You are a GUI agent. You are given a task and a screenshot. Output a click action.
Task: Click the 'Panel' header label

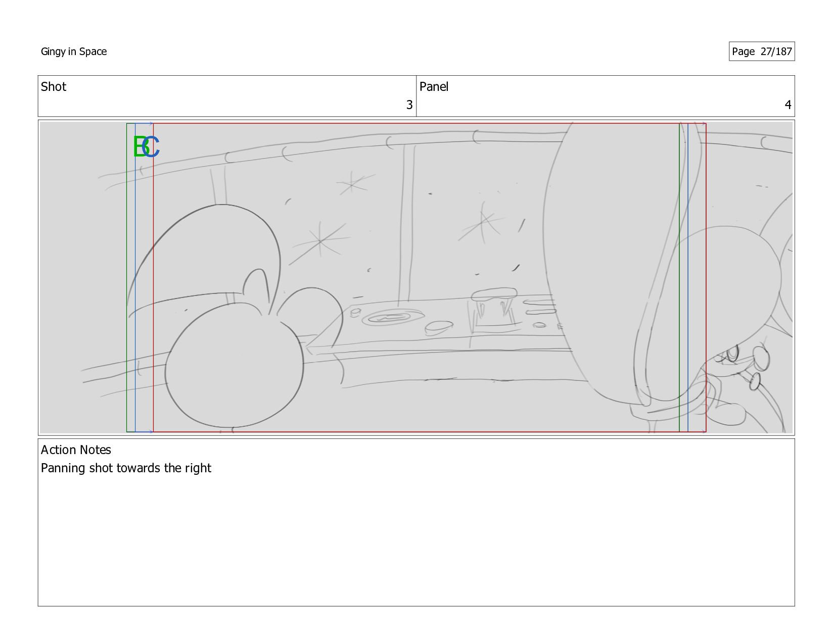[434, 87]
